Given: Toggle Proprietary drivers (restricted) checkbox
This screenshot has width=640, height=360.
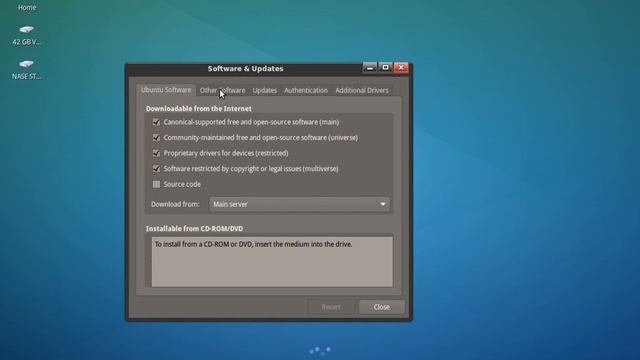Looking at the screenshot, I should pyautogui.click(x=156, y=153).
